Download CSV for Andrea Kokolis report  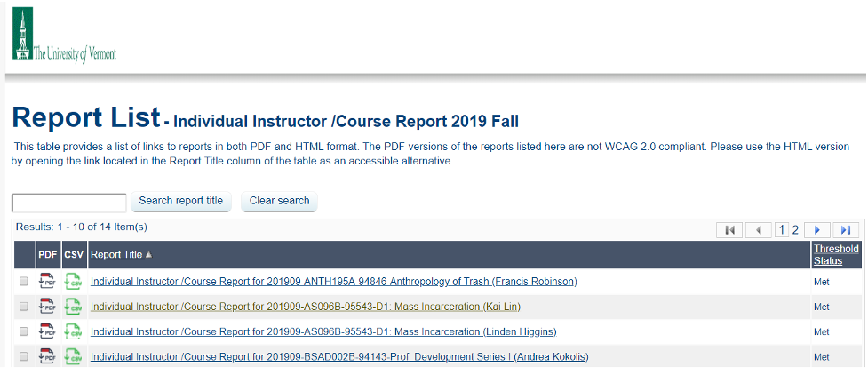coord(73,356)
